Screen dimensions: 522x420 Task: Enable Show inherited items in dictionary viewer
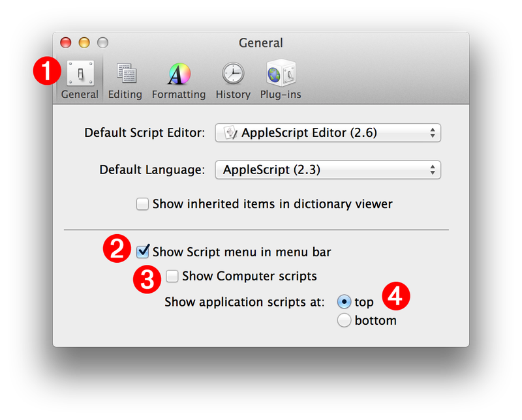tap(142, 203)
